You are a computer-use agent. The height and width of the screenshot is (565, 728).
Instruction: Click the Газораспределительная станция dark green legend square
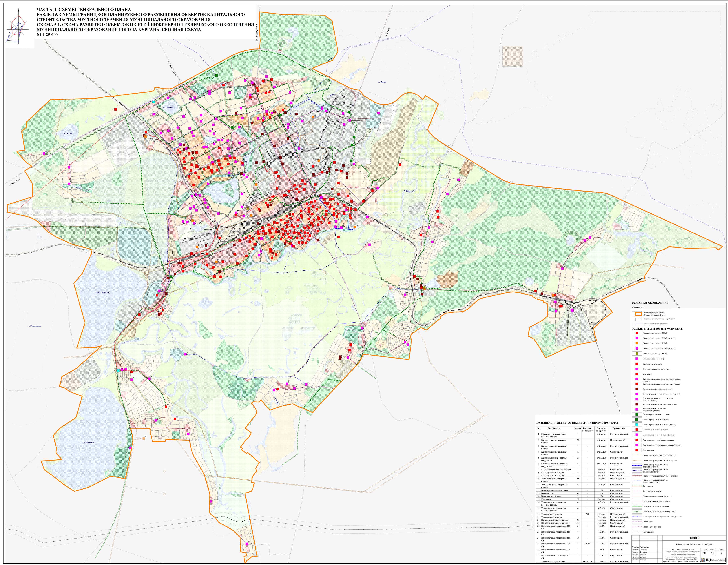tap(636, 414)
